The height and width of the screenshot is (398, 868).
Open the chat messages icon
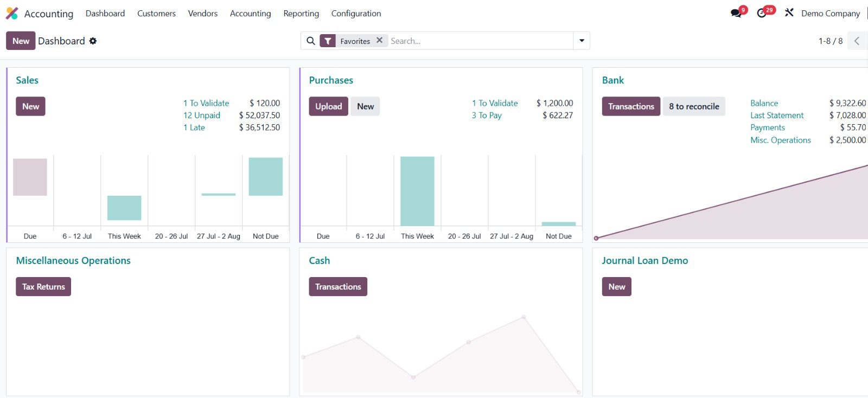(736, 14)
